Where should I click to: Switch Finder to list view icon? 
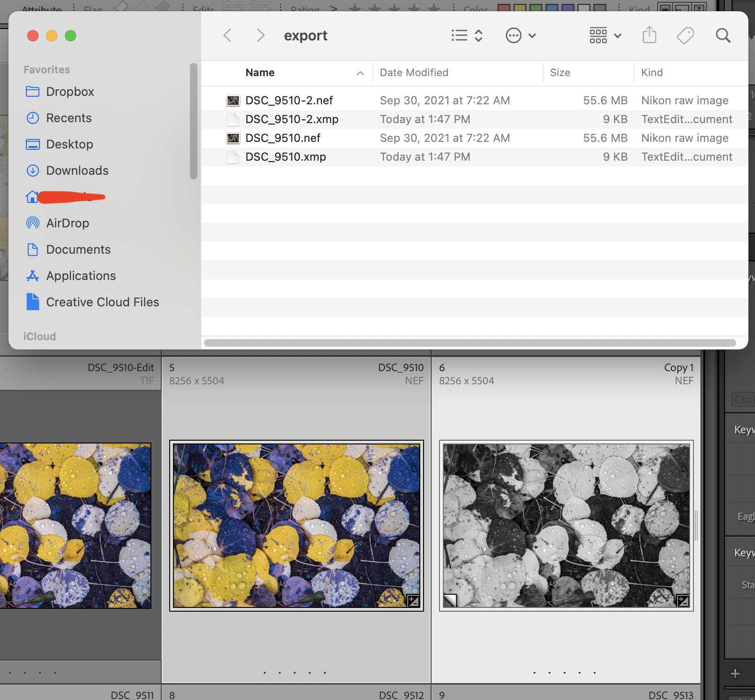(459, 35)
